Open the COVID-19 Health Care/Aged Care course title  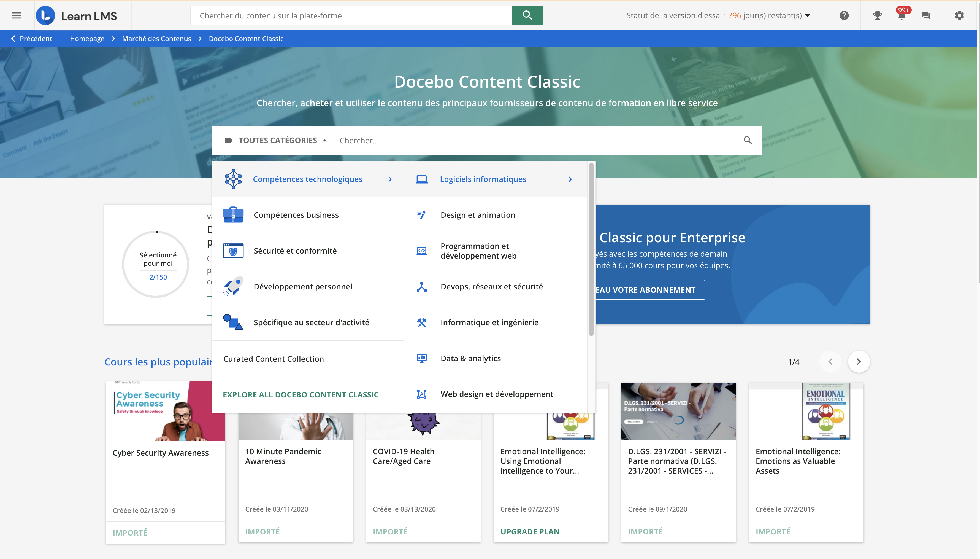(404, 456)
